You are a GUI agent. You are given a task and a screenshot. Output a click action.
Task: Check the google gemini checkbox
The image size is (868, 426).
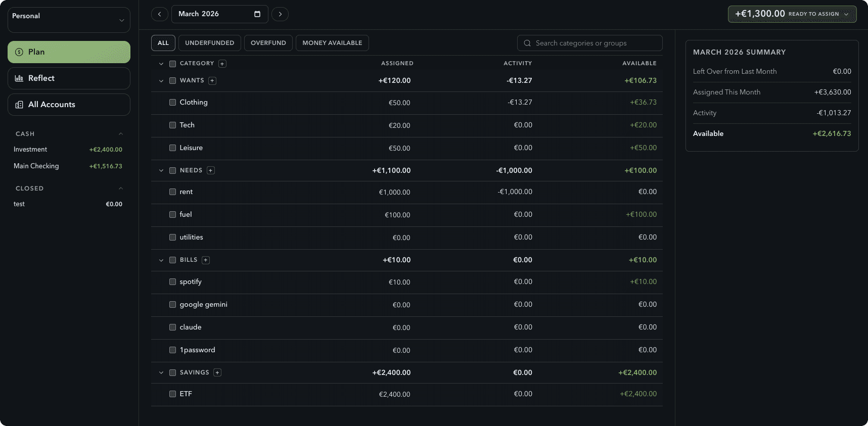tap(172, 304)
